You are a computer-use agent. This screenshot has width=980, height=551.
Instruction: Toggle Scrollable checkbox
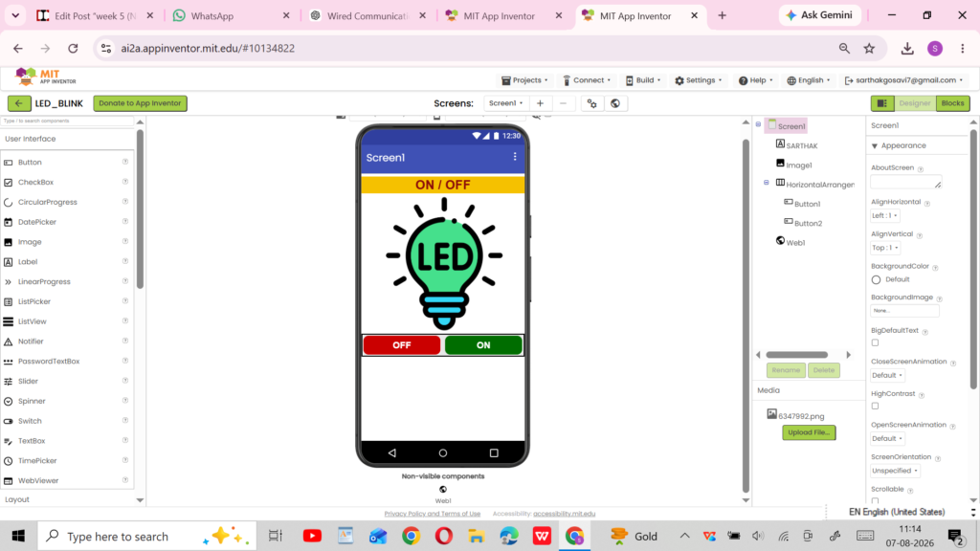(x=875, y=501)
